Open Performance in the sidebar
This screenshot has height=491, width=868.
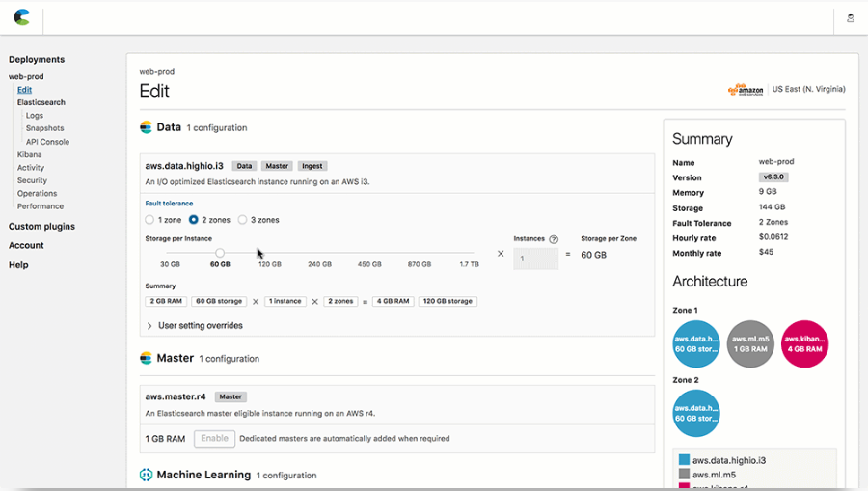tap(41, 205)
